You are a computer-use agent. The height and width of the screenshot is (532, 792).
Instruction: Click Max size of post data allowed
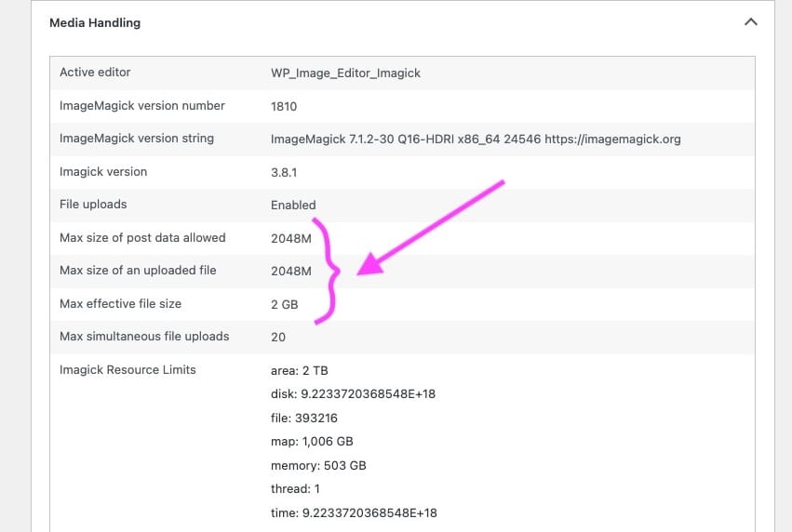142,238
